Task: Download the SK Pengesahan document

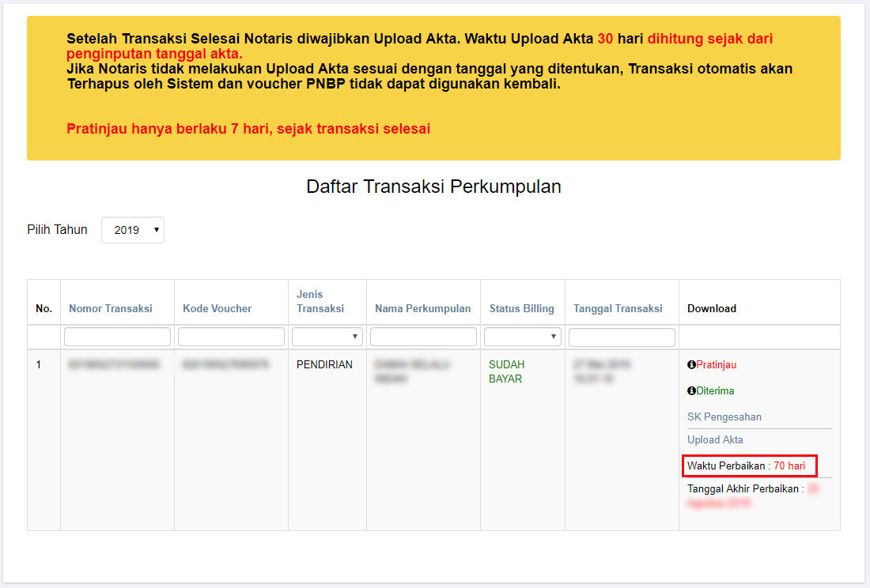Action: 724,416
